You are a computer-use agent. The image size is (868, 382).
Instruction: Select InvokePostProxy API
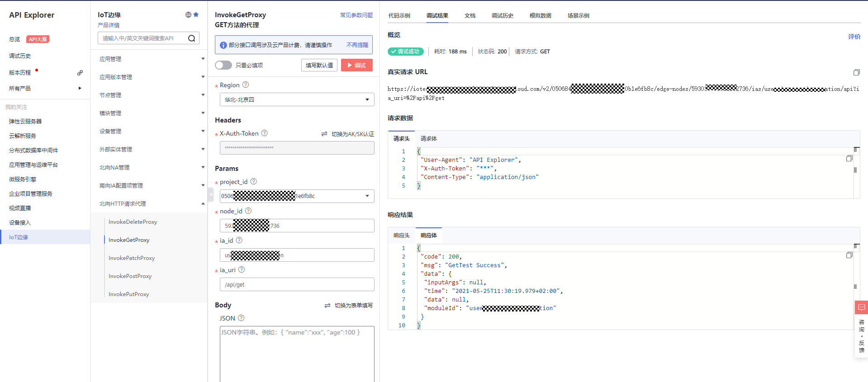point(130,276)
